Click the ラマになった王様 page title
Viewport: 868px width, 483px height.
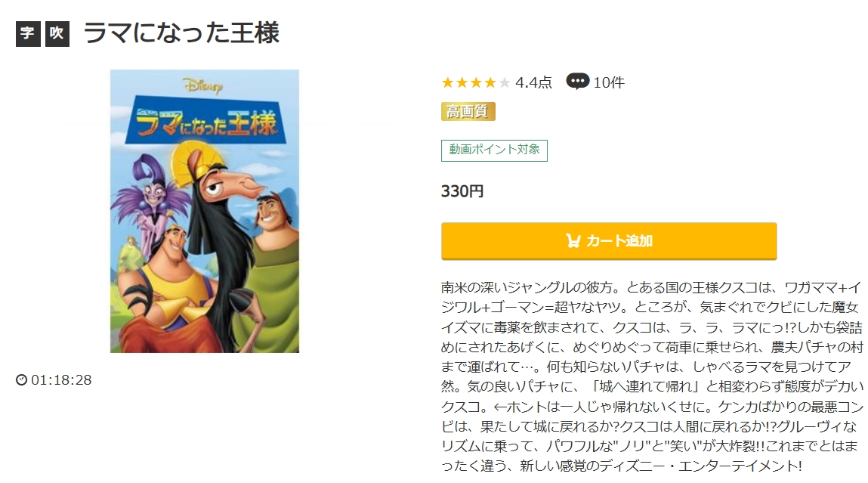click(x=181, y=33)
